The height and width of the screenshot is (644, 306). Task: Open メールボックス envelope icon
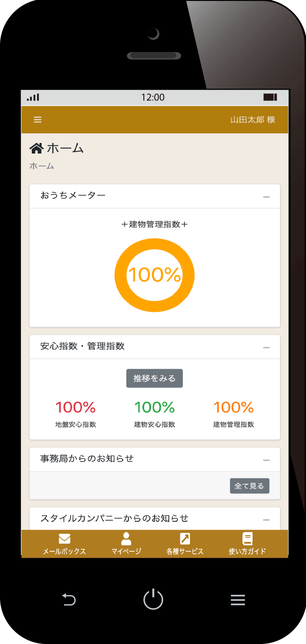[x=64, y=539]
